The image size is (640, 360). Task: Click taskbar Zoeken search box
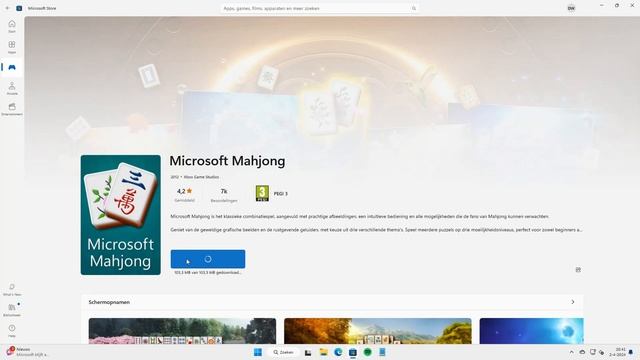[x=284, y=352]
